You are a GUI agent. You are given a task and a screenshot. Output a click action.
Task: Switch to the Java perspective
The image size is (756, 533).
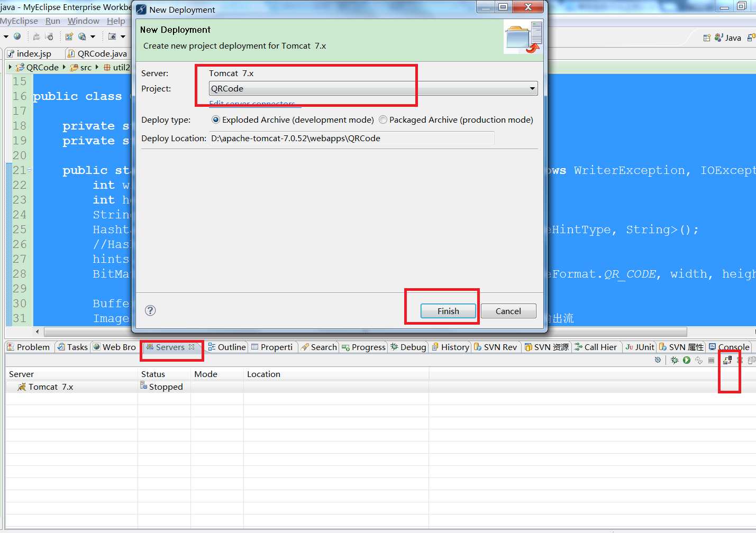(728, 38)
